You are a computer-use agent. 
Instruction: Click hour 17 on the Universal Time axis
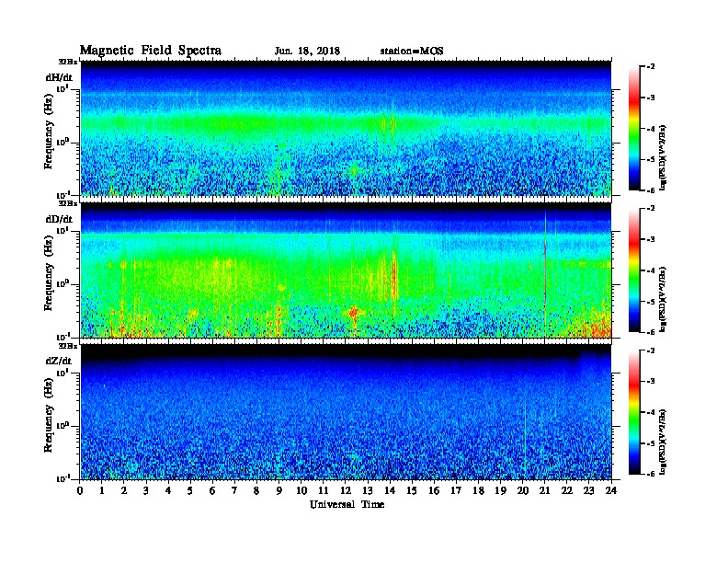(x=456, y=490)
